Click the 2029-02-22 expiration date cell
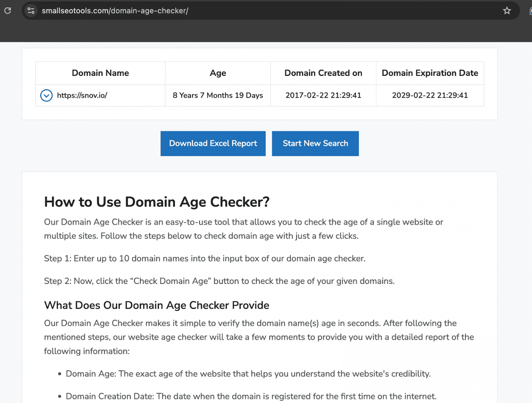532x403 pixels. pos(429,95)
